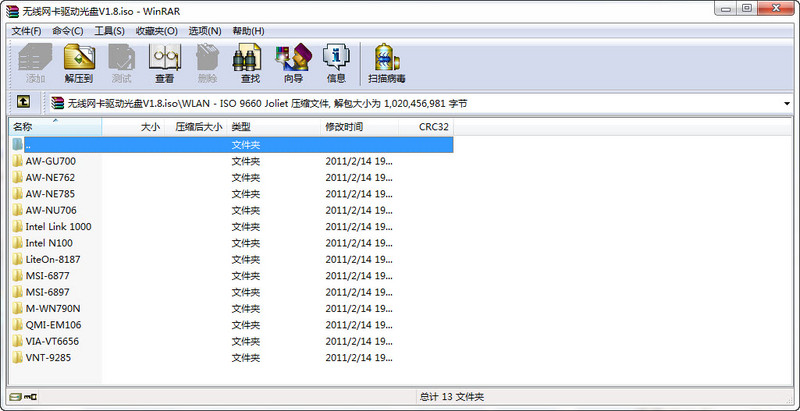Click the LiteOn-8187 folder icon
Image resolution: width=800 pixels, height=411 pixels.
[18, 259]
